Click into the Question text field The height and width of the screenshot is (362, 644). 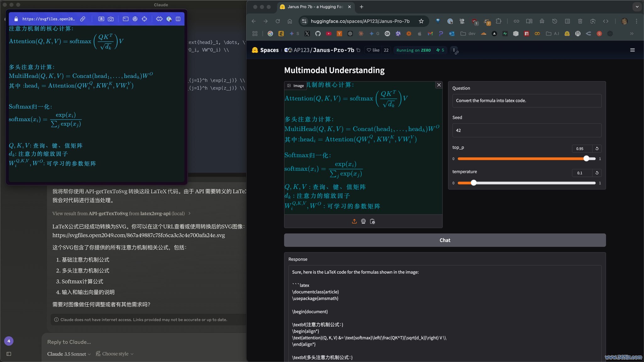pos(527,101)
